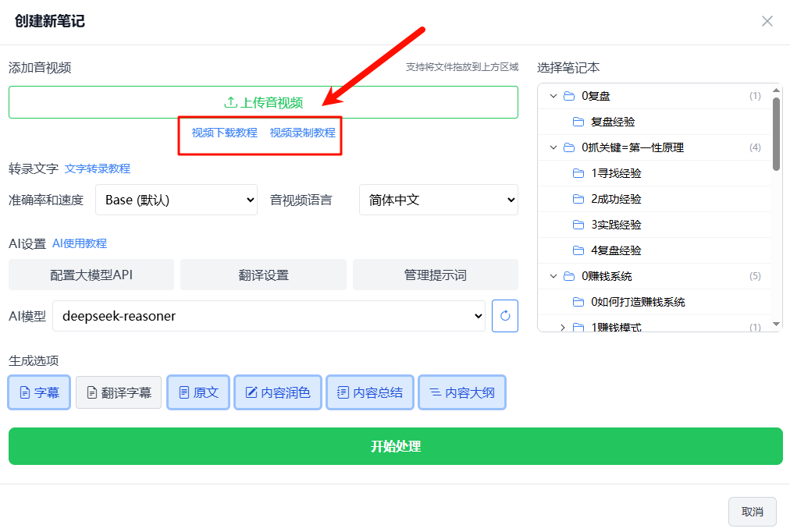Toggle the 内容大纲 option
790x532 pixels.
[462, 392]
